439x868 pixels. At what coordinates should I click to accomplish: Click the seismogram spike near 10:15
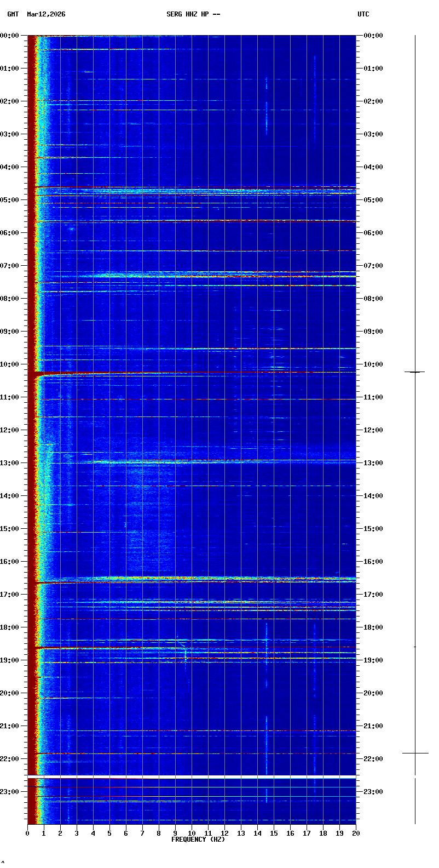click(x=415, y=372)
